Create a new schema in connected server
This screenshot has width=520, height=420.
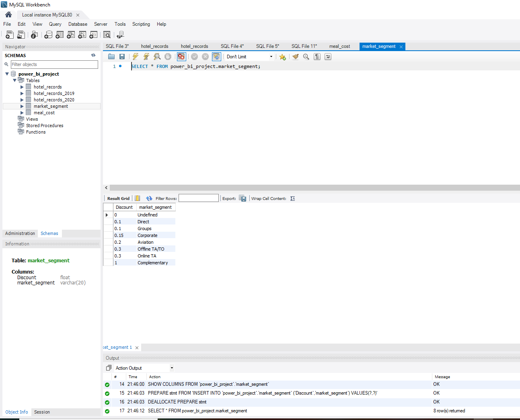click(x=48, y=35)
